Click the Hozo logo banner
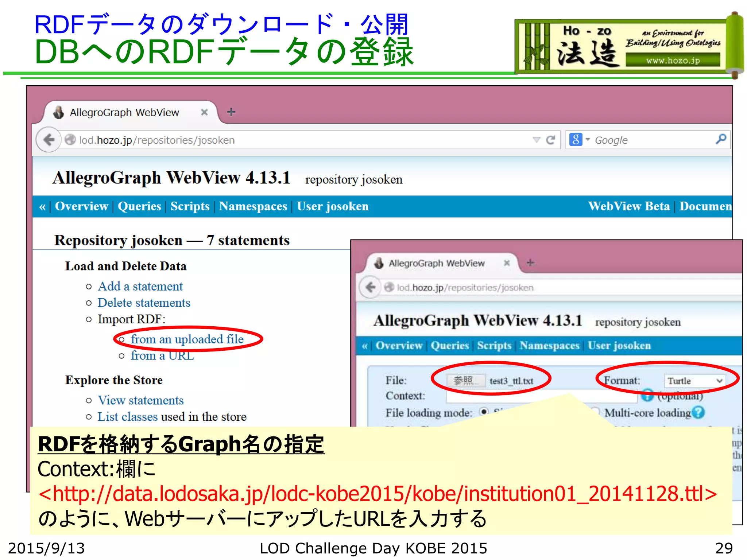 tap(629, 46)
